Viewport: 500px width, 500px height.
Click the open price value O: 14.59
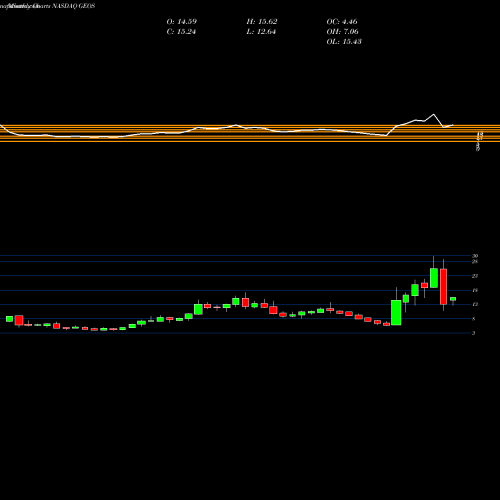182,22
